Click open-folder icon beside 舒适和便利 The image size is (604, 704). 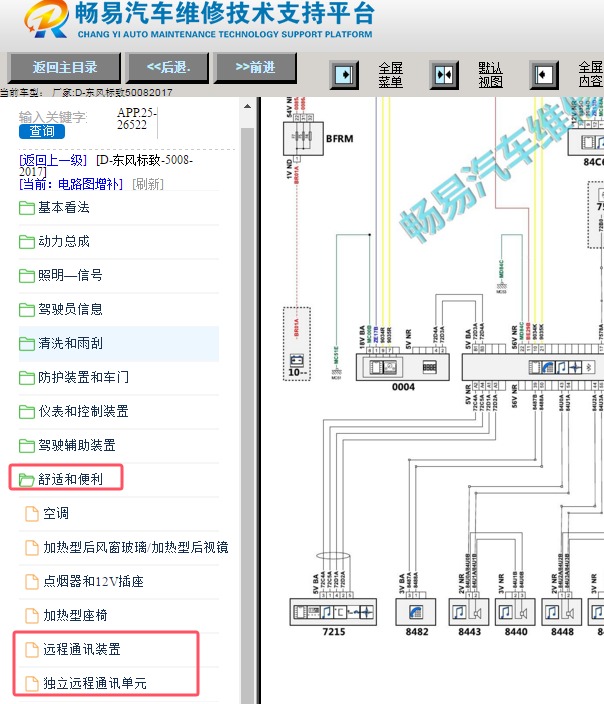[27, 480]
